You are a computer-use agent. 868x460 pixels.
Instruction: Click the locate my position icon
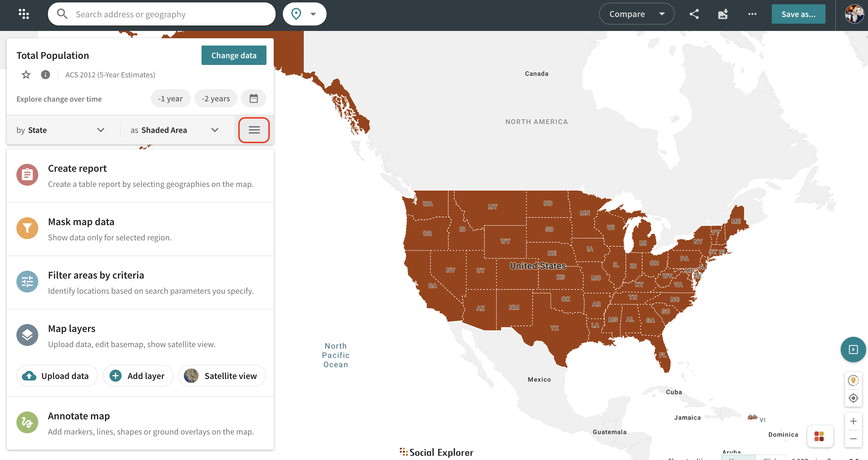click(853, 398)
